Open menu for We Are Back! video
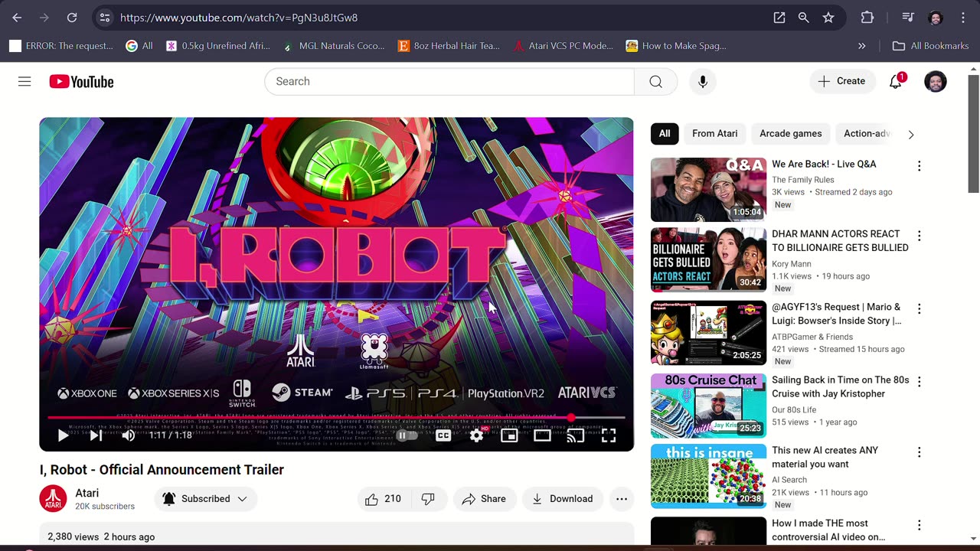This screenshot has height=551, width=980. 919,166
